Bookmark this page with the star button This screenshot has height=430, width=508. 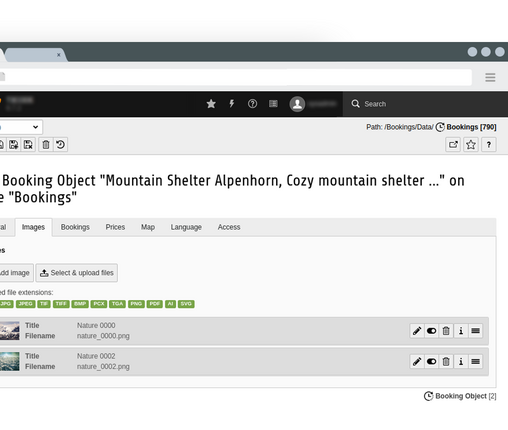(x=471, y=145)
